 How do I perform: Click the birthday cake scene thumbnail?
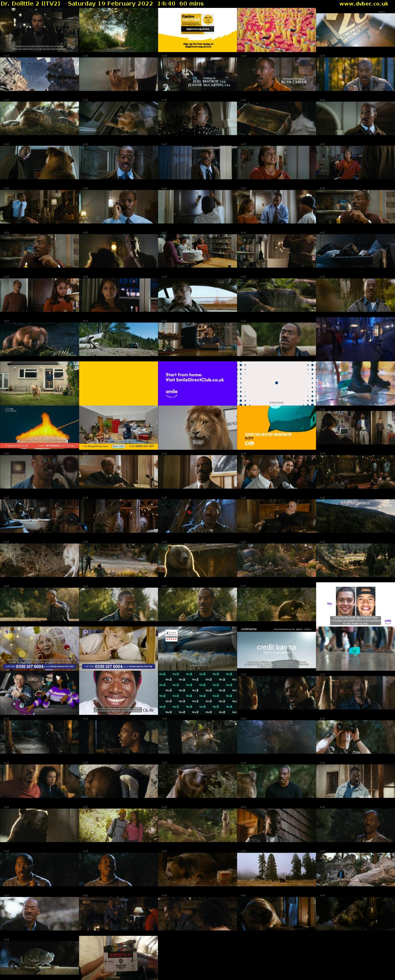197,251
